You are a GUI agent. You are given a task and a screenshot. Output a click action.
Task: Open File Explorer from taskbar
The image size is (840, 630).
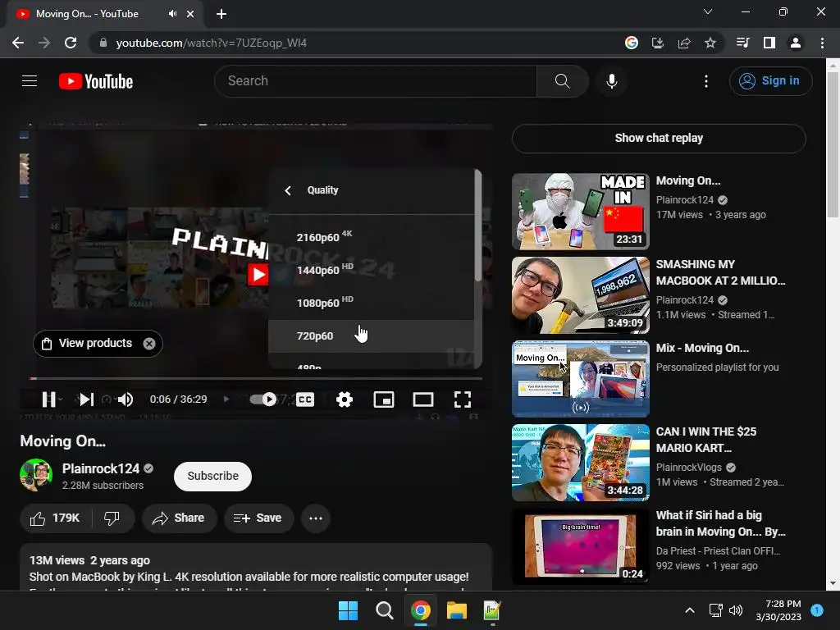456,610
